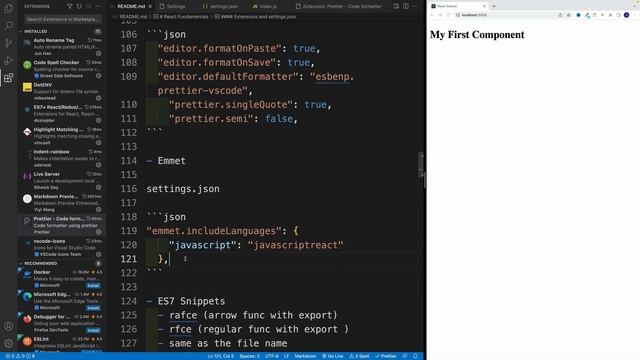Screen dimensions: 640x360
Task: Open gear menu for ES7+ React/Redux extension
Action: (98, 120)
